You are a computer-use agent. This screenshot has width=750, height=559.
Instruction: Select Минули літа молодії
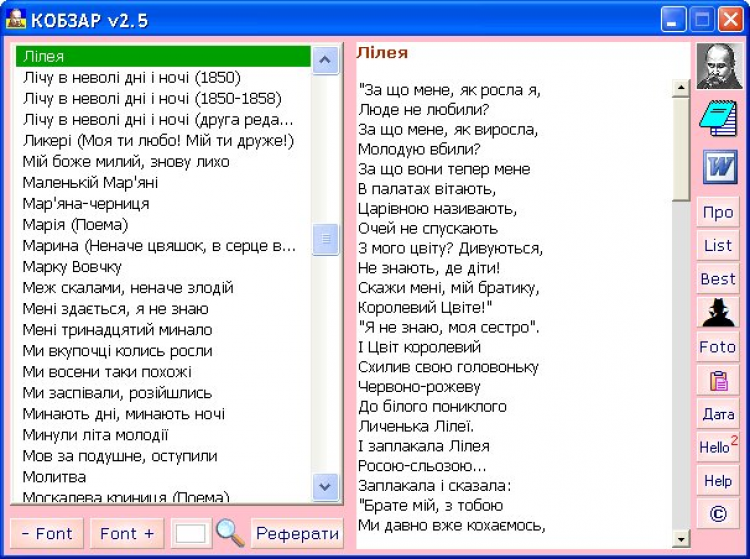(x=163, y=435)
